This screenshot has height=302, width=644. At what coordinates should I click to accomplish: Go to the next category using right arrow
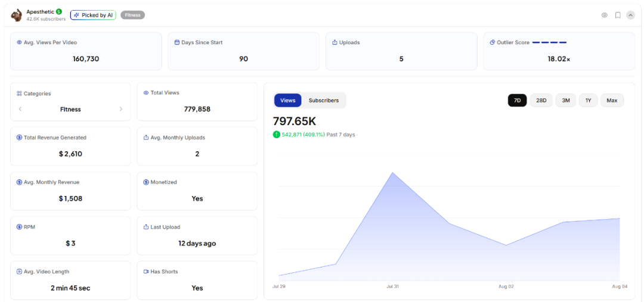coord(121,109)
